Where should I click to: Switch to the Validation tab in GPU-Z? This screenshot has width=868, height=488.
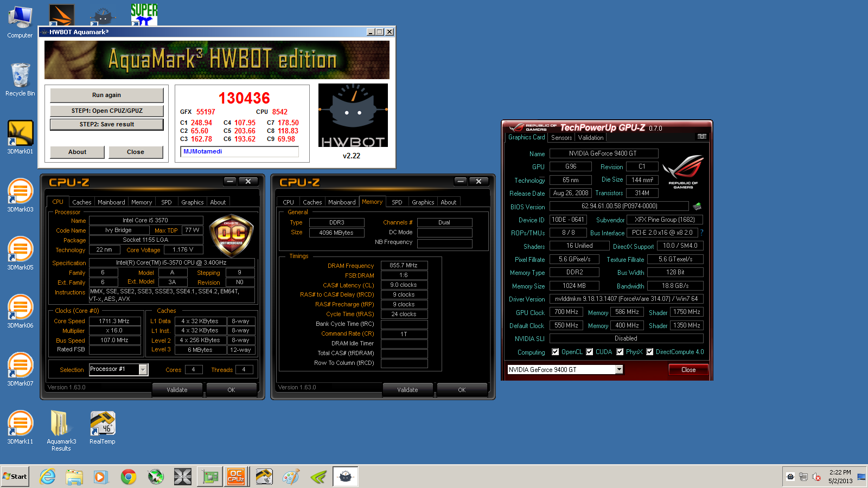(591, 138)
